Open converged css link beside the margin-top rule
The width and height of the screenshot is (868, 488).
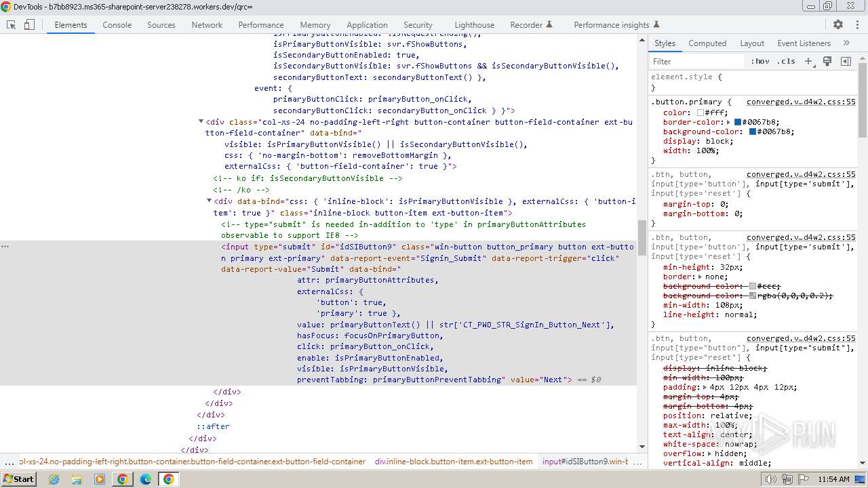801,174
